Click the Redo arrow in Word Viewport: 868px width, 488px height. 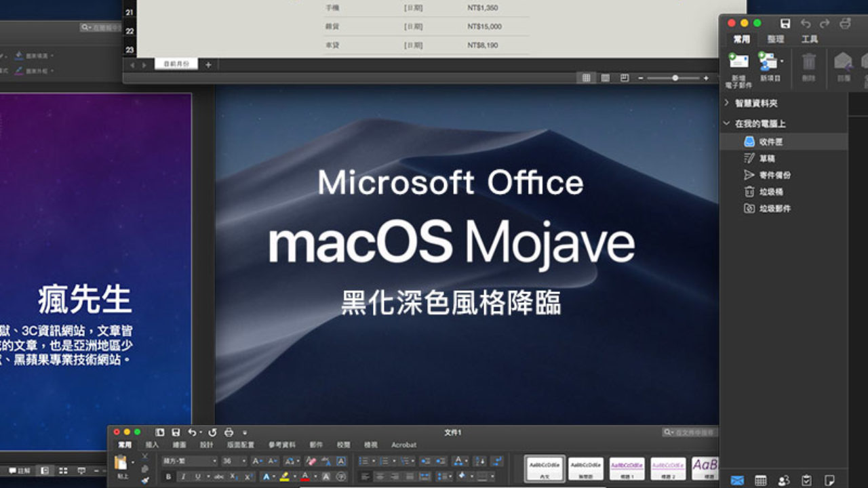[x=212, y=432]
